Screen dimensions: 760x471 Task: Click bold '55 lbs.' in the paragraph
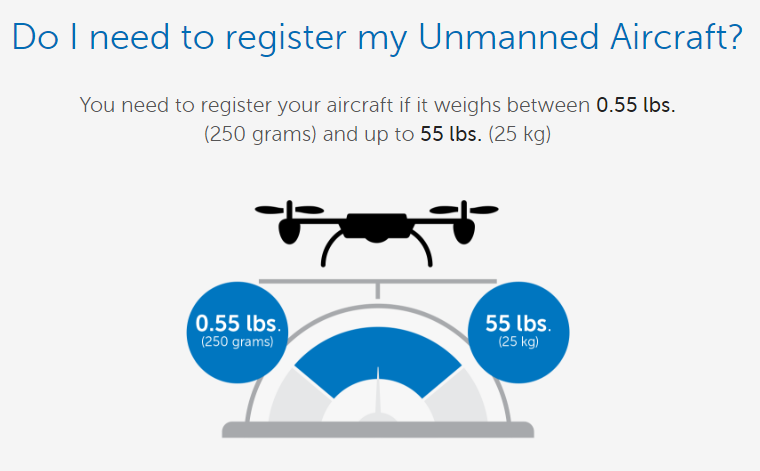point(451,134)
